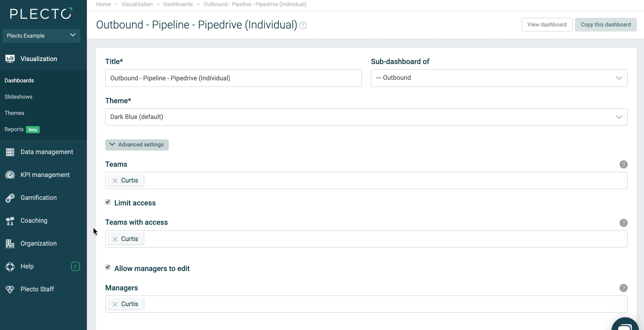
Task: Open Gamification via its controller icon
Action: coord(10,198)
